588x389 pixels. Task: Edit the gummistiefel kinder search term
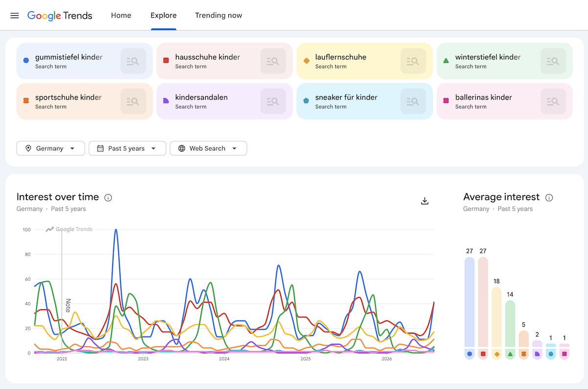[69, 57]
